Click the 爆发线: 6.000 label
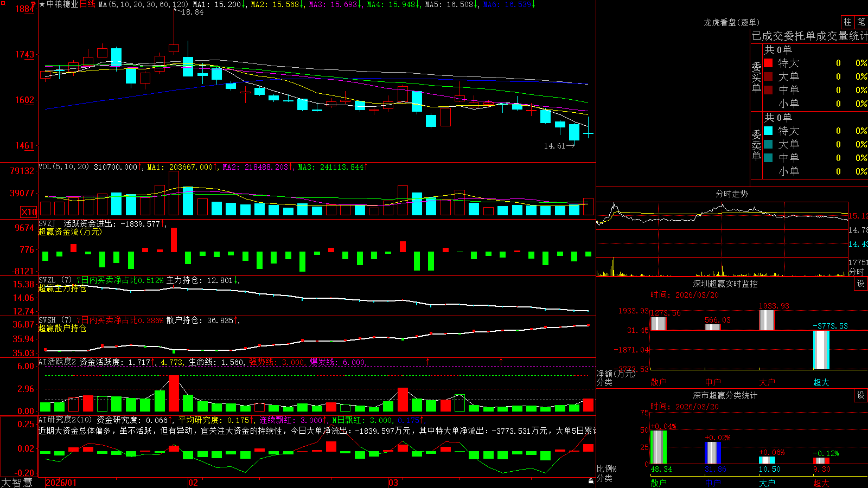Image resolution: width=868 pixels, height=488 pixels. tap(338, 362)
